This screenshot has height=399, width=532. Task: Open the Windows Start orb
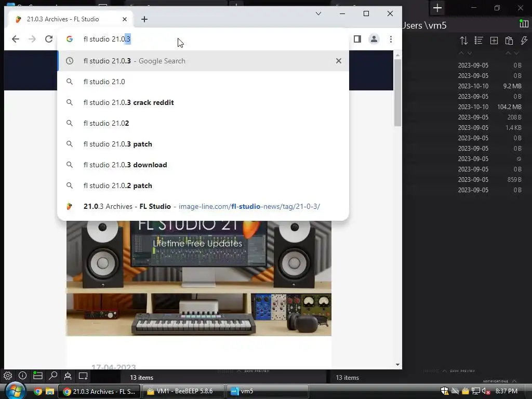click(x=15, y=391)
